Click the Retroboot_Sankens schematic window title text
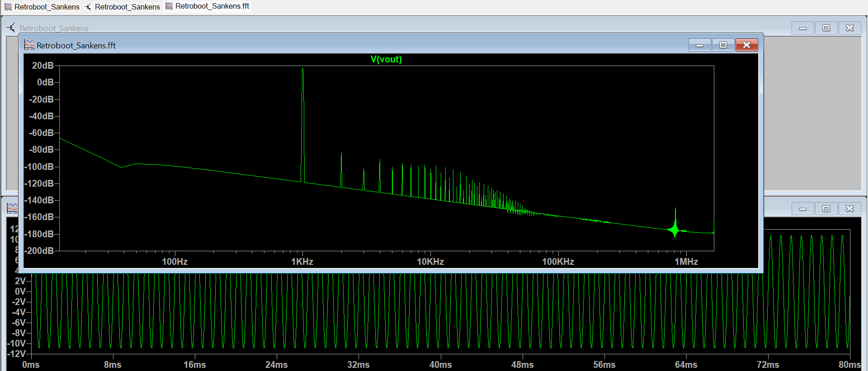The width and height of the screenshot is (868, 371). [54, 28]
